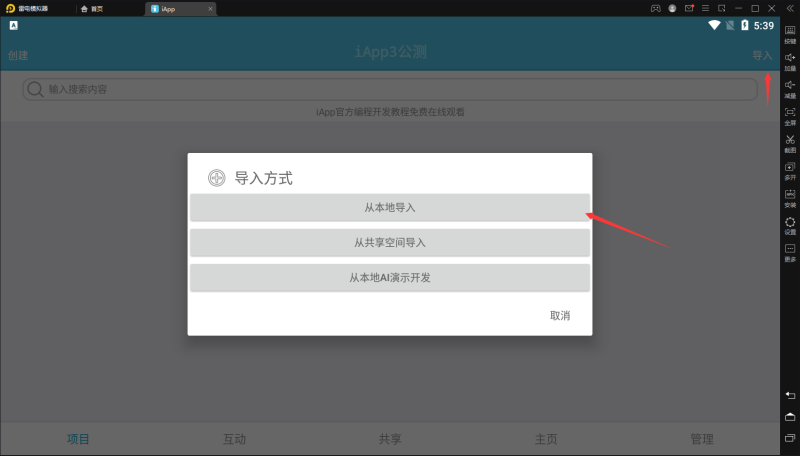Switch to the 管理 bottom tab
This screenshot has height=456, width=800.
point(702,439)
